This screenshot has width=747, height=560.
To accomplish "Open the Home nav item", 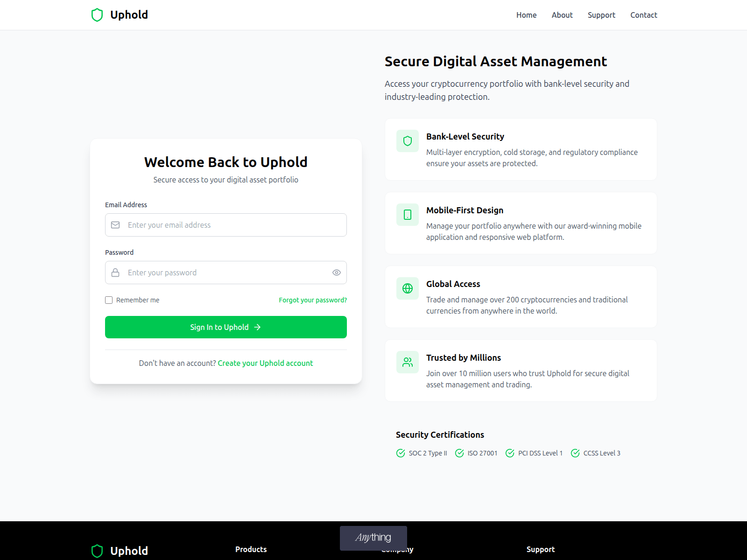I will point(526,15).
